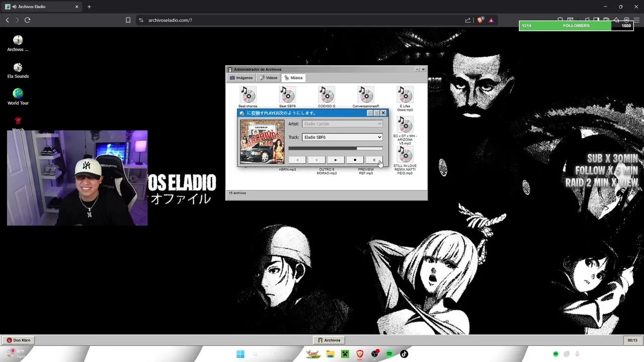Open the Artist dropdown in player
Image resolution: width=644 pixels, height=362 pixels.
click(342, 124)
